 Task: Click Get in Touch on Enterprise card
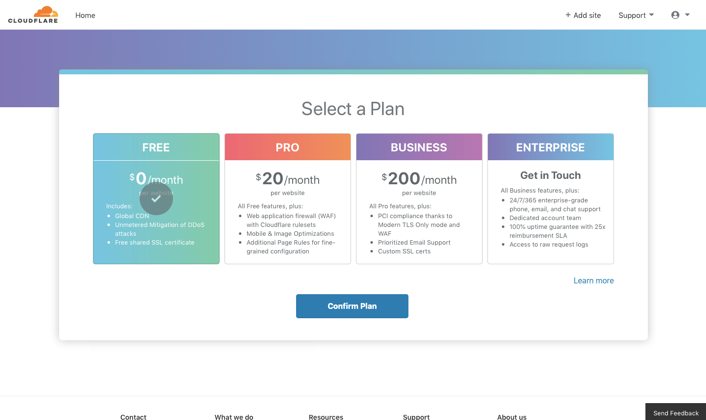click(550, 175)
